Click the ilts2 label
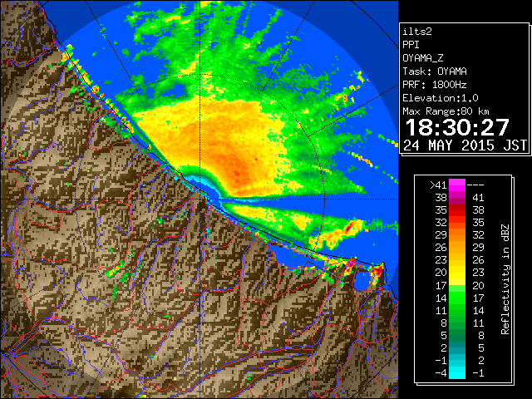532x399 pixels. [417, 32]
